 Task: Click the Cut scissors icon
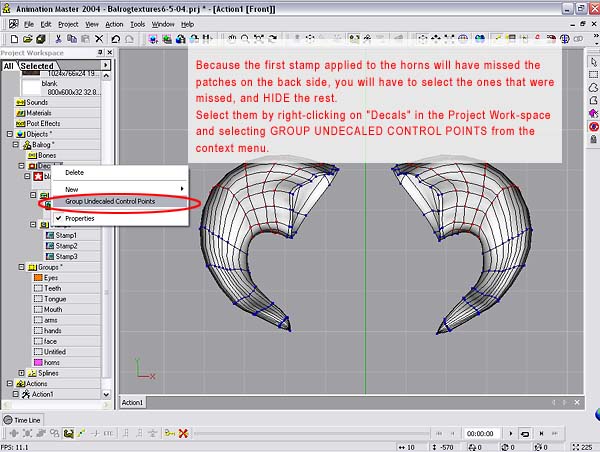click(x=57, y=39)
